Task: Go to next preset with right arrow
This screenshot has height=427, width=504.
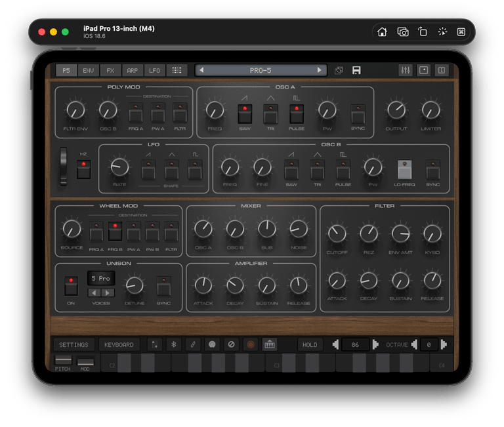Action: (x=319, y=70)
